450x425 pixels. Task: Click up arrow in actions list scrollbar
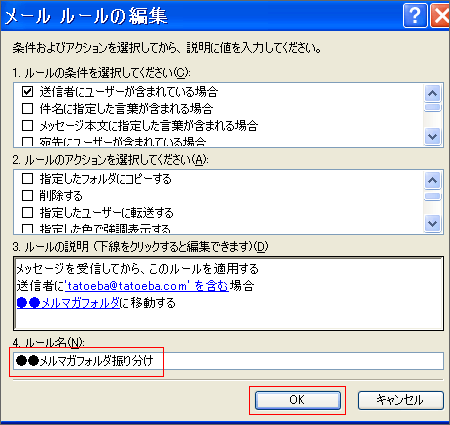(433, 181)
